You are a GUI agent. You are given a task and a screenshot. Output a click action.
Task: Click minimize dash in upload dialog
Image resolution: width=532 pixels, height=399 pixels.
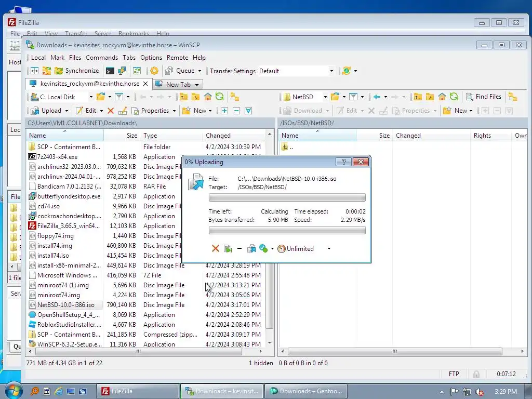click(240, 249)
